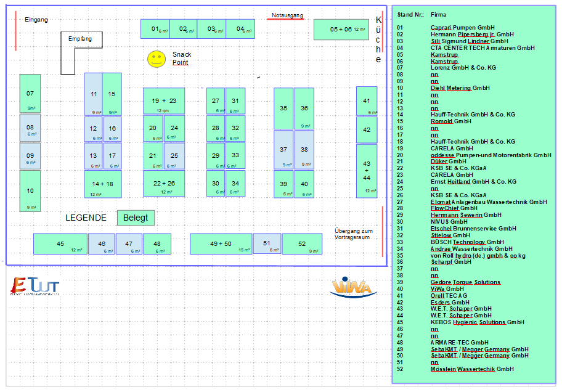Select booth 38
The image size is (562, 392).
tap(304, 150)
